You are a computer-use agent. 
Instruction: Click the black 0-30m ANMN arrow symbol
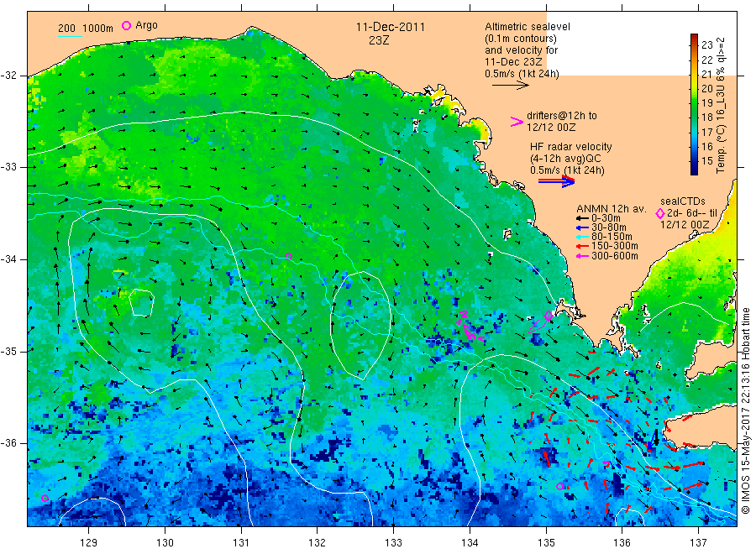pos(582,219)
